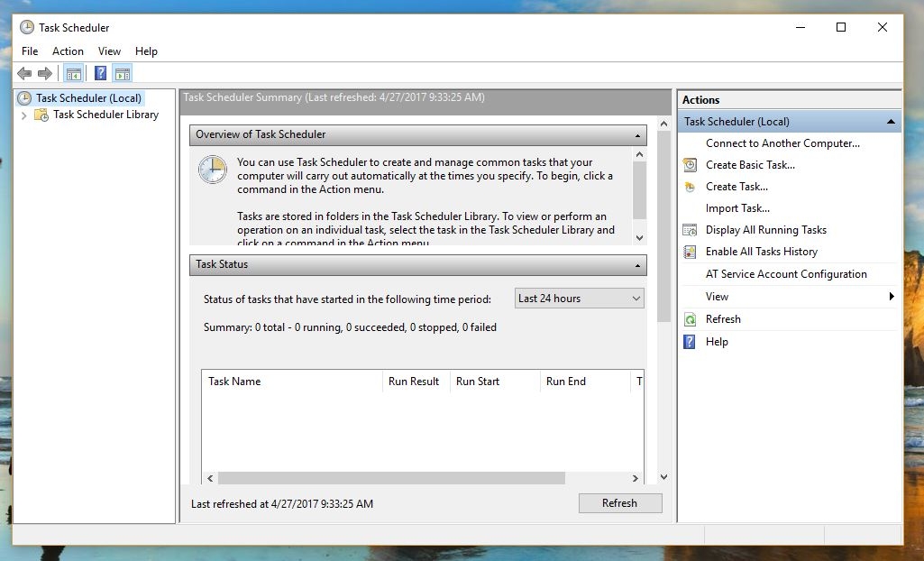Minimize the Task Scheduler window
Viewport: 924px width, 561px height.
pyautogui.click(x=800, y=27)
